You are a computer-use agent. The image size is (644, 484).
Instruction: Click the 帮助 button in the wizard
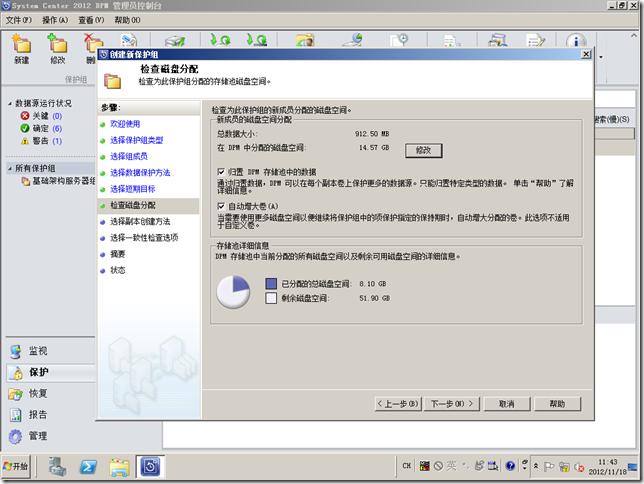pyautogui.click(x=557, y=404)
